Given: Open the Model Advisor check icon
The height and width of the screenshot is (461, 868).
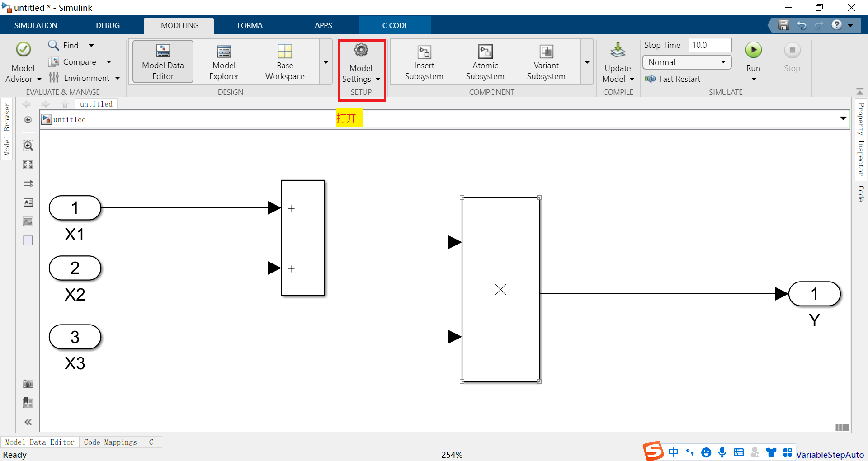Looking at the screenshot, I should point(23,49).
